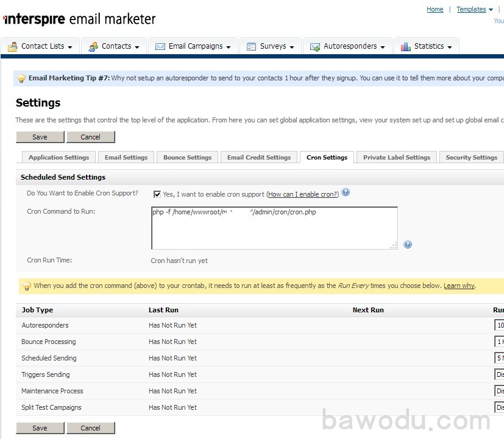Click 'Split Test Campaigns' job type text
The height and width of the screenshot is (439, 504).
click(51, 407)
